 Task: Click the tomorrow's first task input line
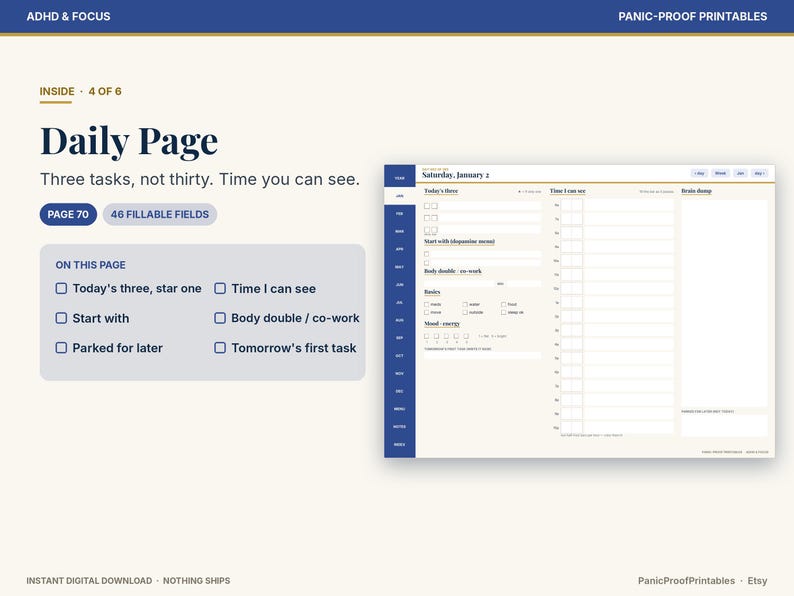[482, 355]
